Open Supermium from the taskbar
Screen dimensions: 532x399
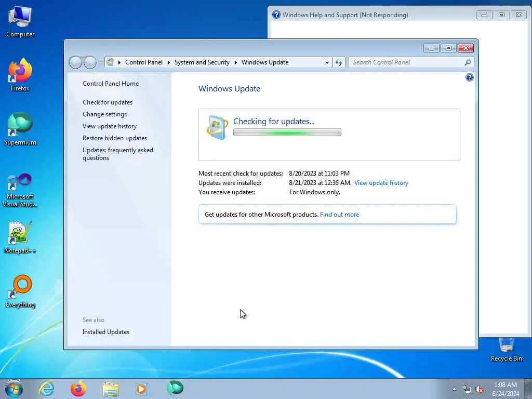(x=175, y=388)
